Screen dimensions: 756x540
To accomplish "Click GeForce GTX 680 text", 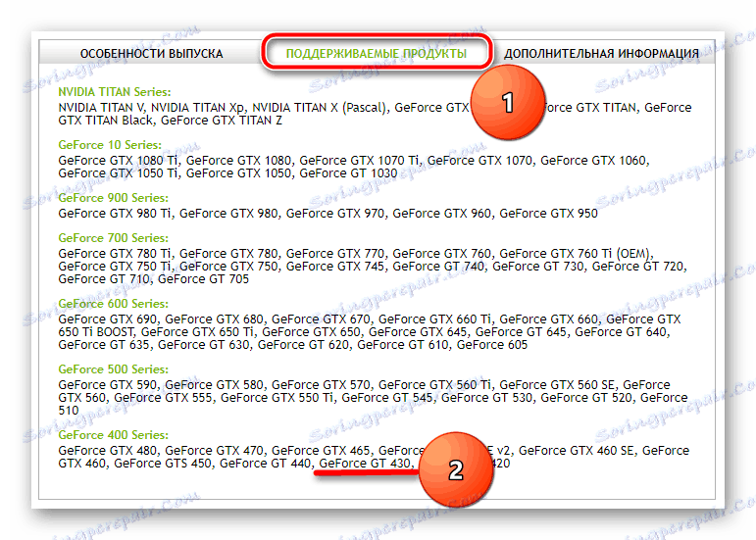I will point(214,319).
